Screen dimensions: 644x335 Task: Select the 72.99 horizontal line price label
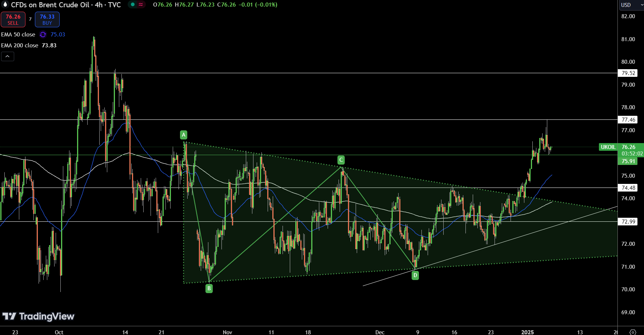coord(628,222)
